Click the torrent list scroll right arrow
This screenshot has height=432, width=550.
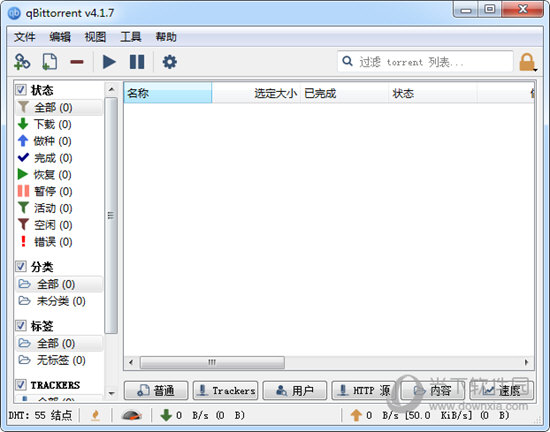526,362
